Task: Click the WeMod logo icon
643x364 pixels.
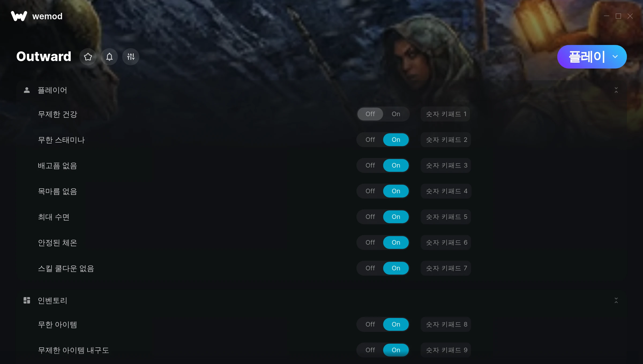Action: coord(19,16)
